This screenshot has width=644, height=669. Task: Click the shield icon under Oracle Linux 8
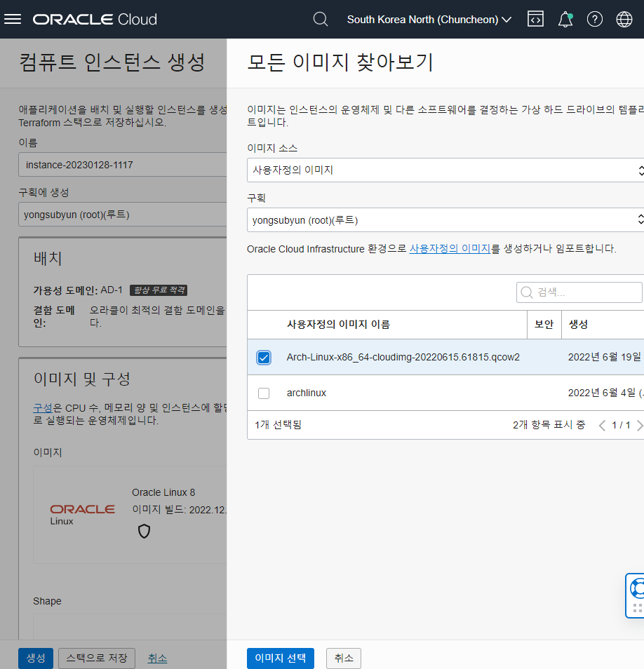point(145,531)
